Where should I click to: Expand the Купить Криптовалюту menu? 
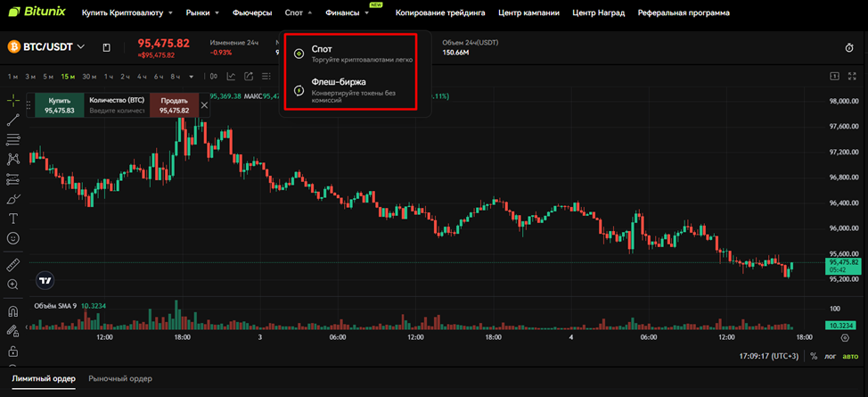click(x=130, y=13)
